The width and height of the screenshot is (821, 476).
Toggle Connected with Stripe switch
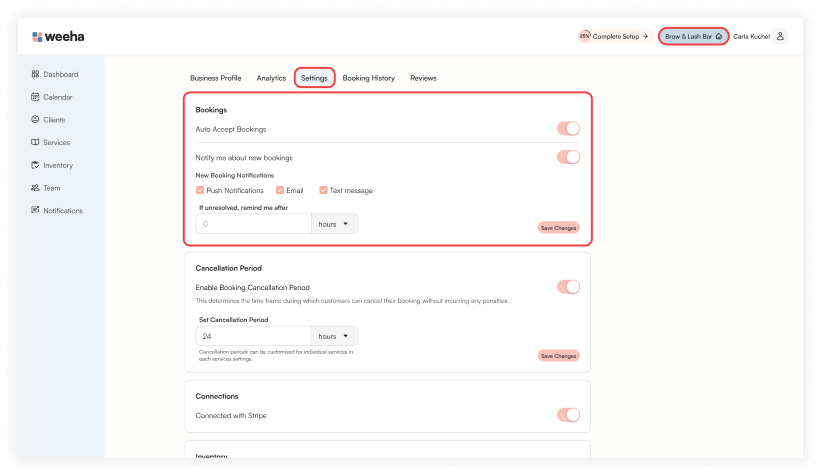click(x=569, y=415)
